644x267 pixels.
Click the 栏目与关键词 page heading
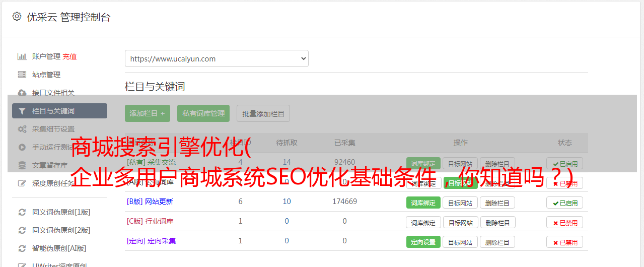[x=155, y=87]
